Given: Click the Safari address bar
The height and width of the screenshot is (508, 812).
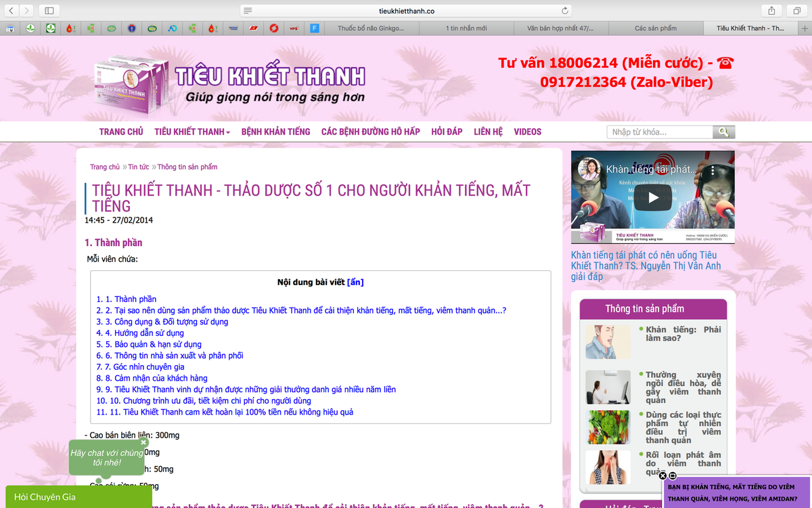Looking at the screenshot, I should tap(406, 11).
